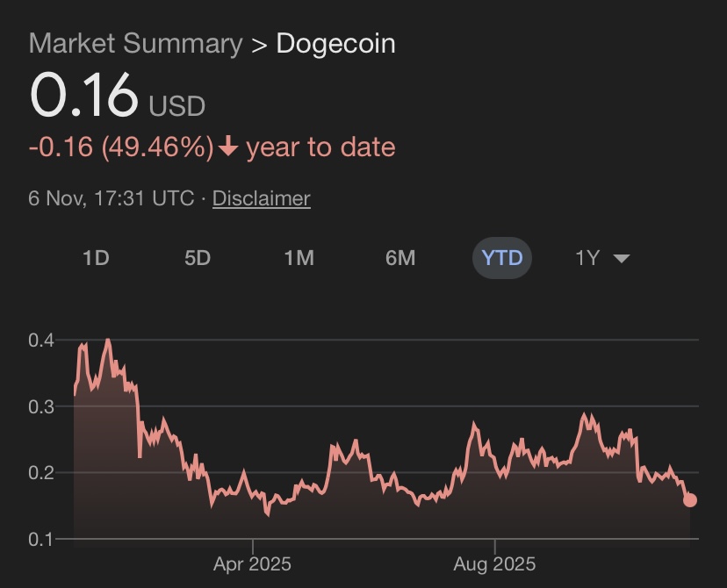The width and height of the screenshot is (727, 588).
Task: Click the 6 Nov, 17:31 UTC timestamp
Action: pos(112,198)
